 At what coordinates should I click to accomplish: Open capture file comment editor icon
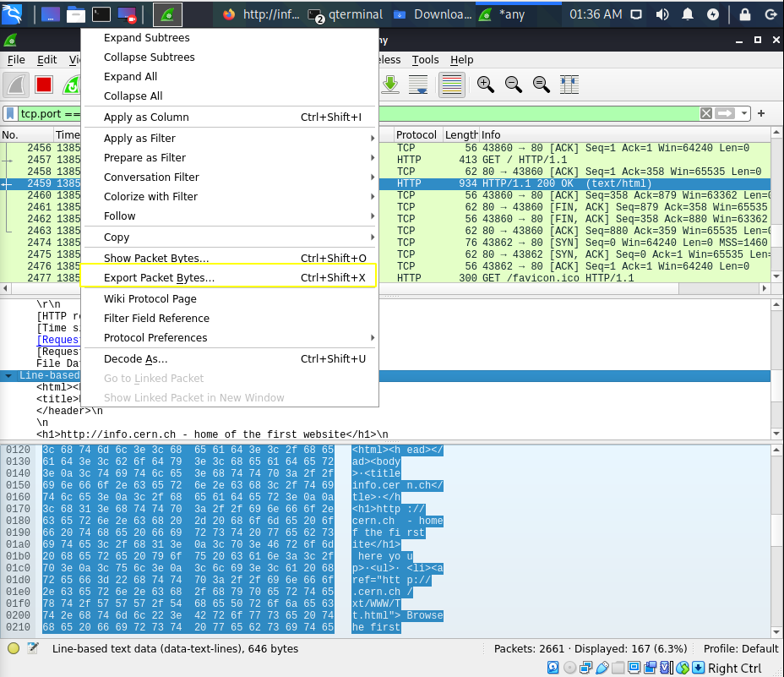[33, 648]
